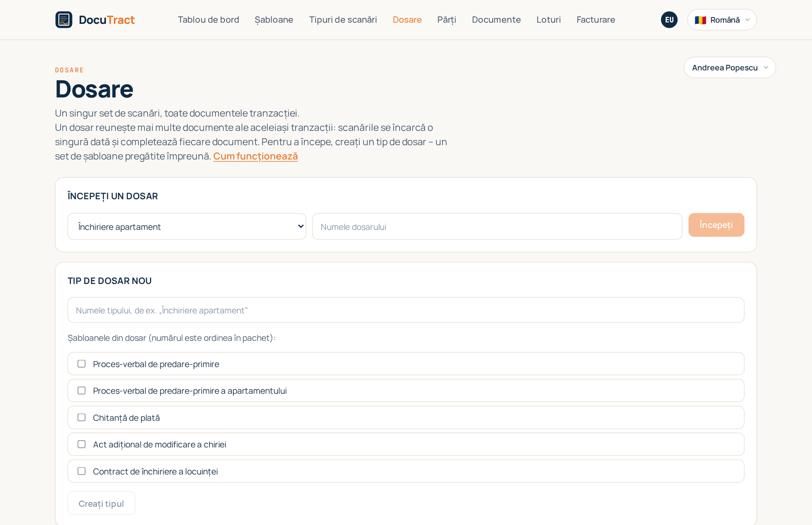Toggle Contract de închiriere a locuinței checkbox

[82, 471]
